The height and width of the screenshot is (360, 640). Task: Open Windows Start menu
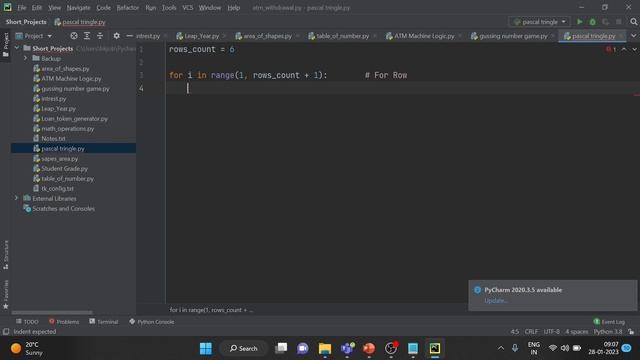coord(206,348)
